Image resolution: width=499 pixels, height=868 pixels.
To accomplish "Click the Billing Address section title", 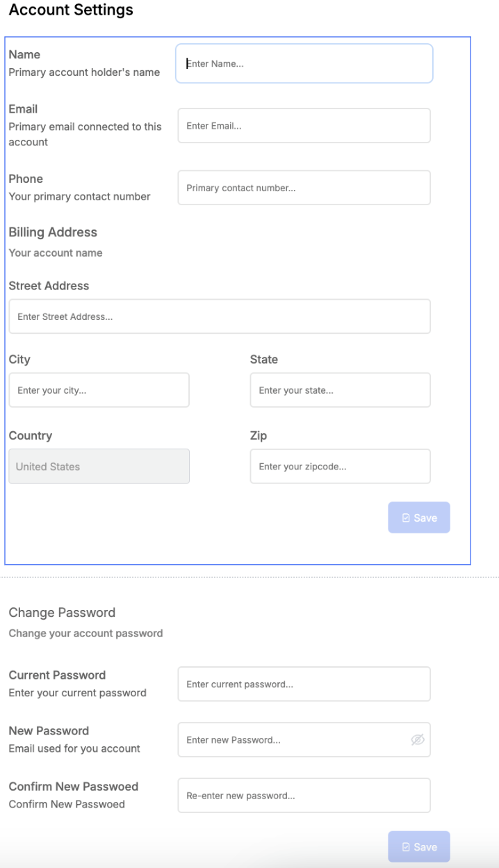I will point(53,232).
